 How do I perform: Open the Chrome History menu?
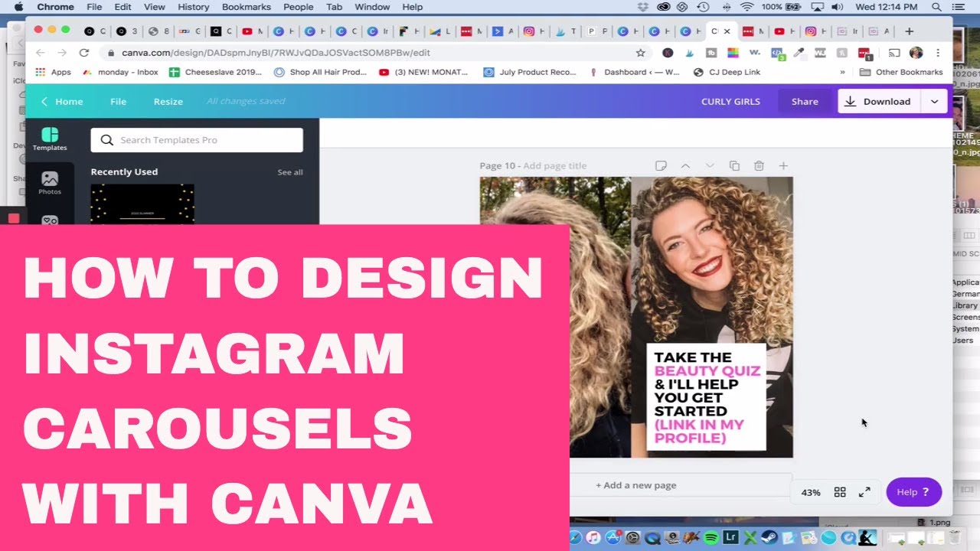coord(193,7)
